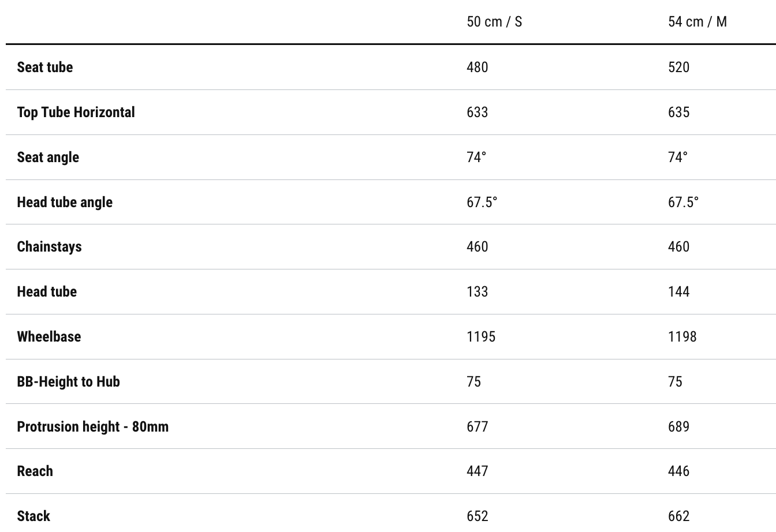
Task: Click the "Top Tube Horizontal" row label
Action: pyautogui.click(x=76, y=112)
